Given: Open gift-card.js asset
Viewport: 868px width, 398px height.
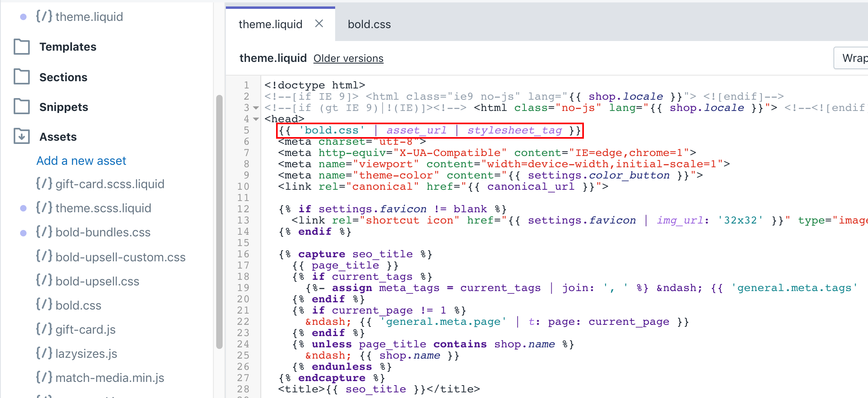Looking at the screenshot, I should (86, 330).
